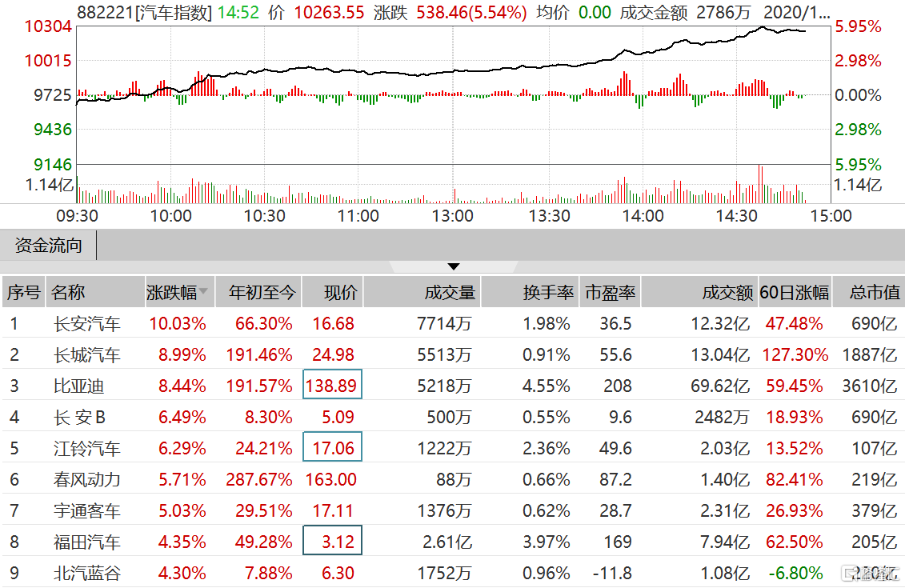Sort stocks by 现价 column header

[340, 293]
